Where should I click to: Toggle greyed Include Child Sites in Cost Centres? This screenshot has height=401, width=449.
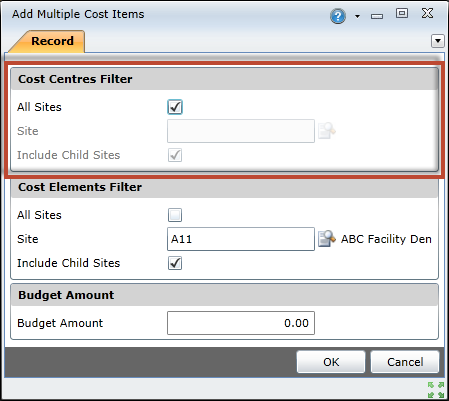[x=175, y=155]
